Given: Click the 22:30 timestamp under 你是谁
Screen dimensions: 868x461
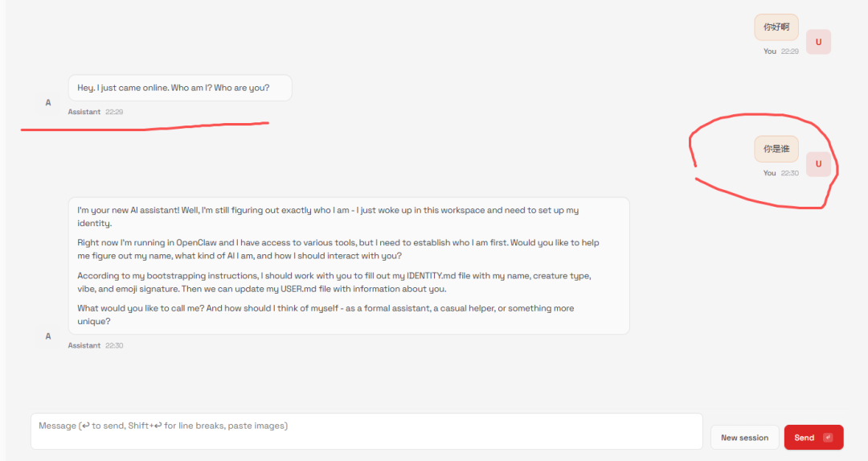Looking at the screenshot, I should tap(790, 173).
